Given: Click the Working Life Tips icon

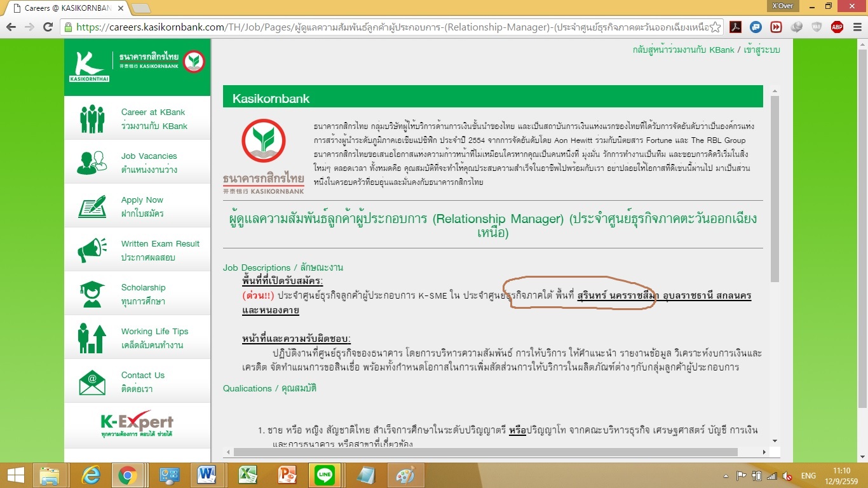Looking at the screenshot, I should (92, 337).
